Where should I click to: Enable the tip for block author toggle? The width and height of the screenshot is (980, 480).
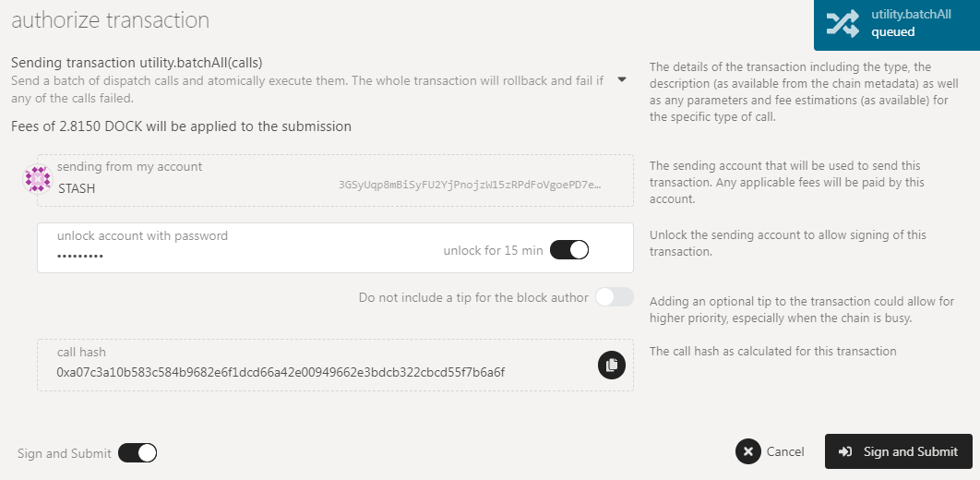615,297
